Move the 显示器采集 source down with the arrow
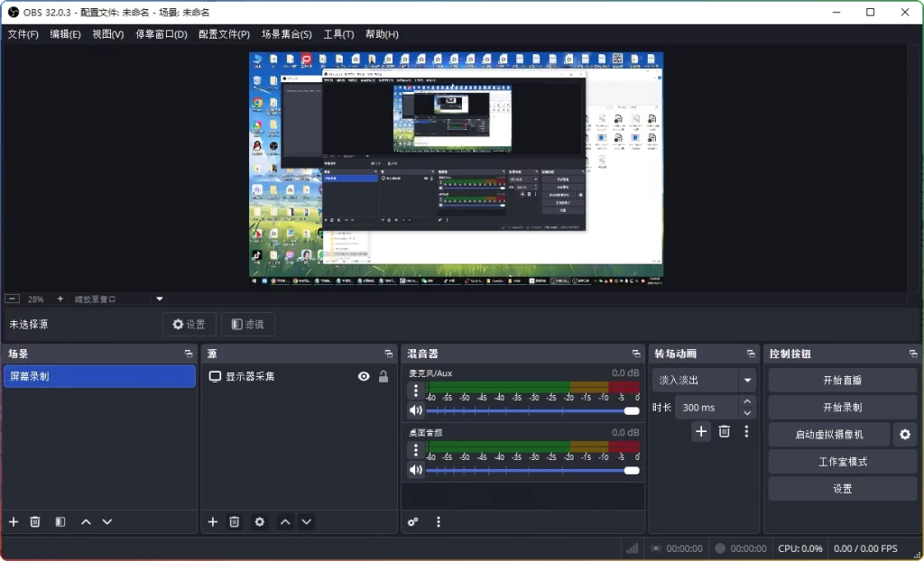This screenshot has width=924, height=561. (x=306, y=521)
